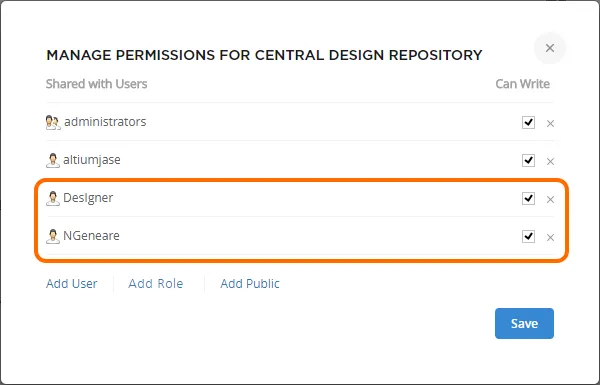Viewport: 600px width, 385px height.
Task: Remove administrators from shared list
Action: pyautogui.click(x=550, y=123)
